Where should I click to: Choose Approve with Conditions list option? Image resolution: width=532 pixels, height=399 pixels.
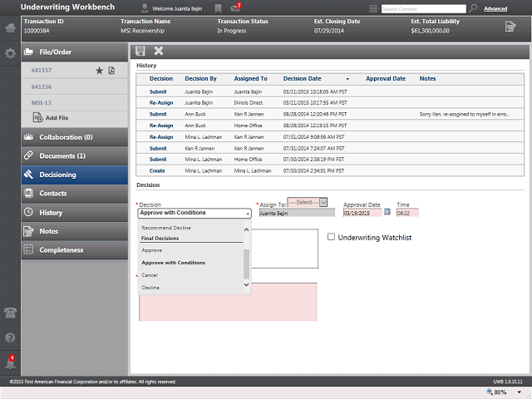pyautogui.click(x=174, y=263)
